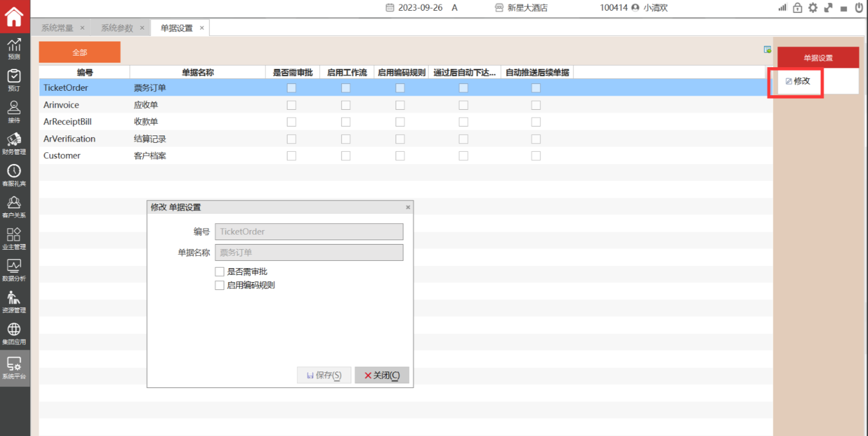Click the 全部 orange filter button
Screen dimensions: 868x436
click(80, 52)
